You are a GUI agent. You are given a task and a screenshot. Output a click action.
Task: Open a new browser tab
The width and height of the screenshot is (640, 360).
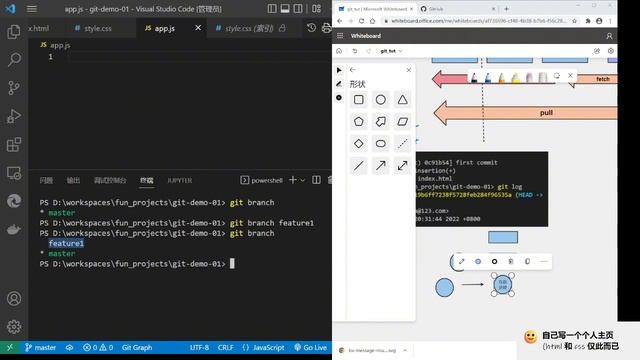coord(507,9)
